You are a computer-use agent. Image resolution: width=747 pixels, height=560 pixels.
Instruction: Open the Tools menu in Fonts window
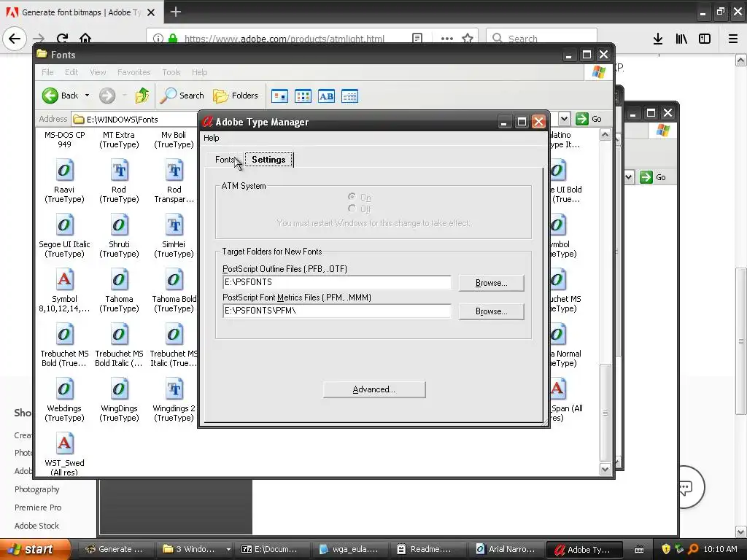pyautogui.click(x=171, y=72)
